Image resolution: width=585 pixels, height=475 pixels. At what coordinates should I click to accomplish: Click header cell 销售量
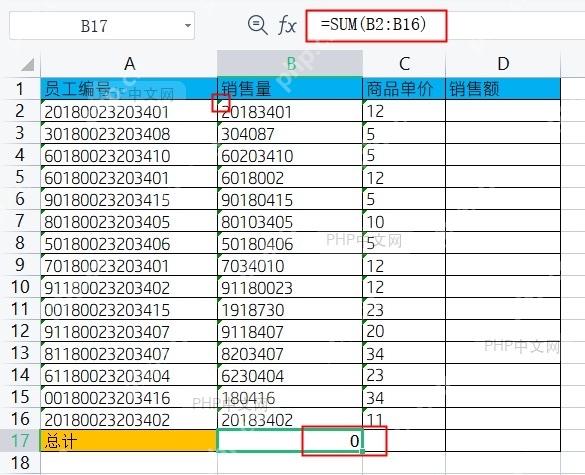290,88
